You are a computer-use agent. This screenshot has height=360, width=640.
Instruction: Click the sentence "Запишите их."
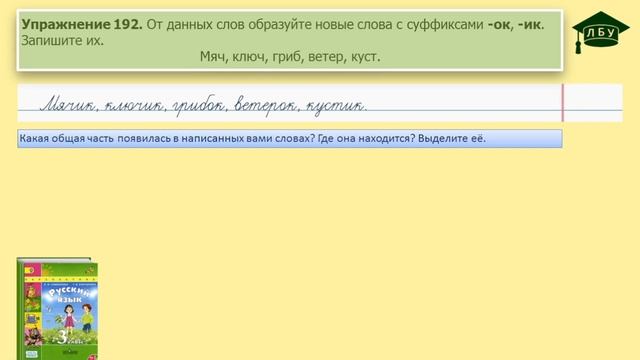click(x=62, y=40)
